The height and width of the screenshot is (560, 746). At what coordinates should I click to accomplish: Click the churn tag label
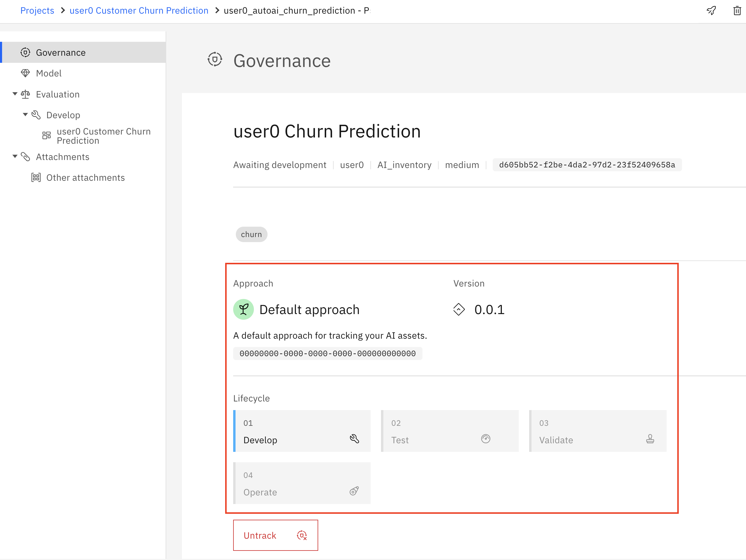251,234
